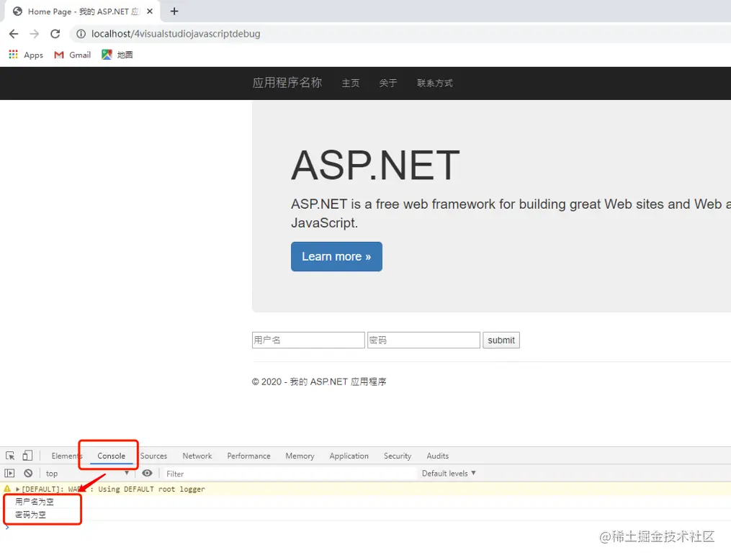The height and width of the screenshot is (560, 731).
Task: Switch to the Console tab
Action: pyautogui.click(x=112, y=456)
